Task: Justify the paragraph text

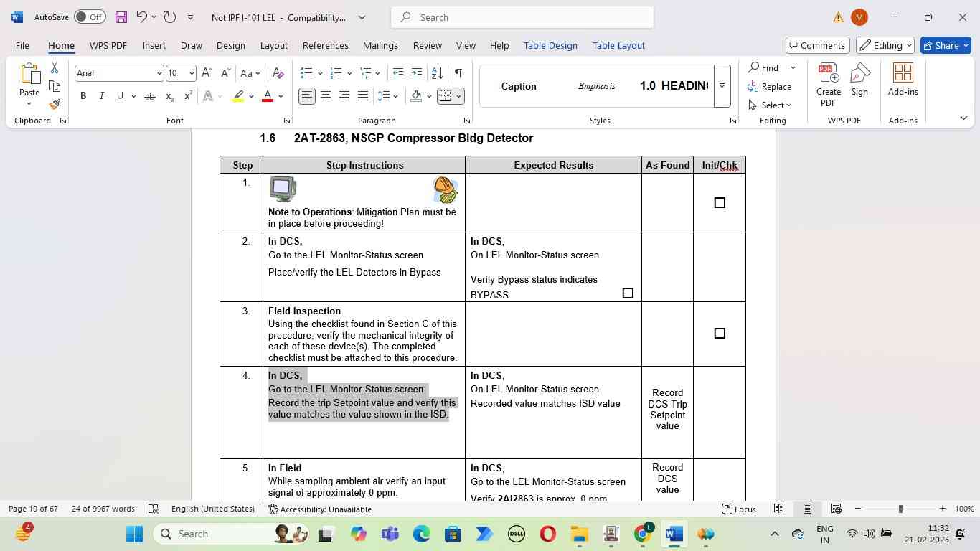Action: (x=363, y=96)
